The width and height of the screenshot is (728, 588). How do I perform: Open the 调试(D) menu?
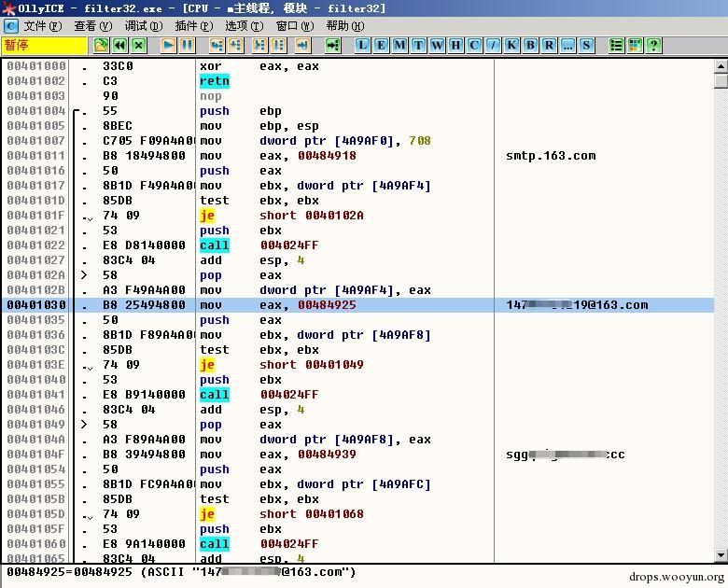[x=144, y=26]
